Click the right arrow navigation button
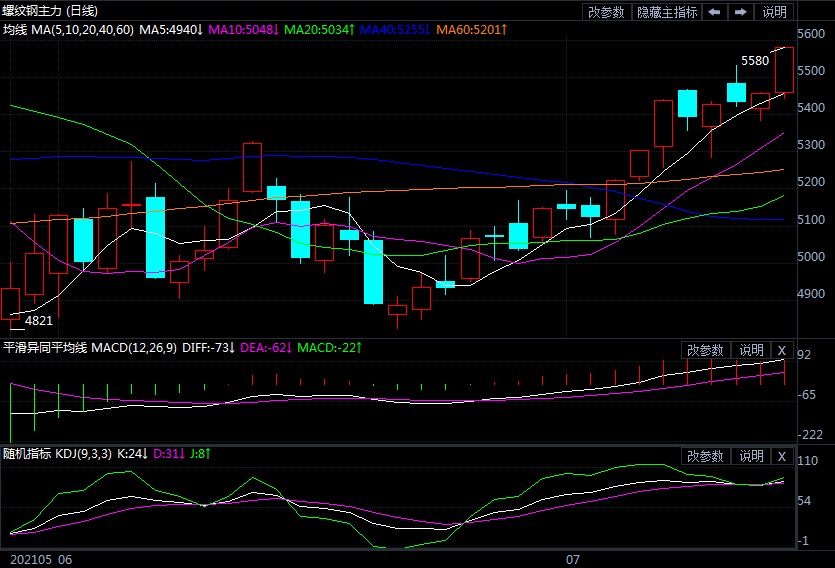The width and height of the screenshot is (835, 568). click(x=741, y=12)
